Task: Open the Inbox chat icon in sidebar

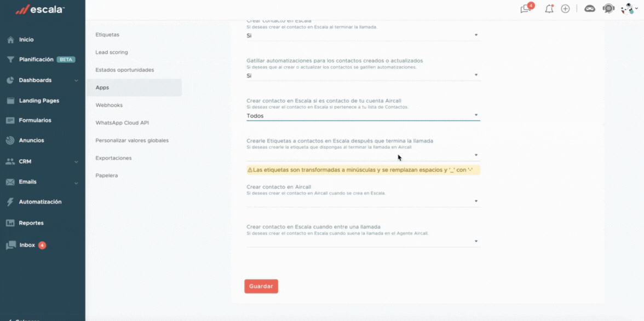Action: click(x=11, y=246)
